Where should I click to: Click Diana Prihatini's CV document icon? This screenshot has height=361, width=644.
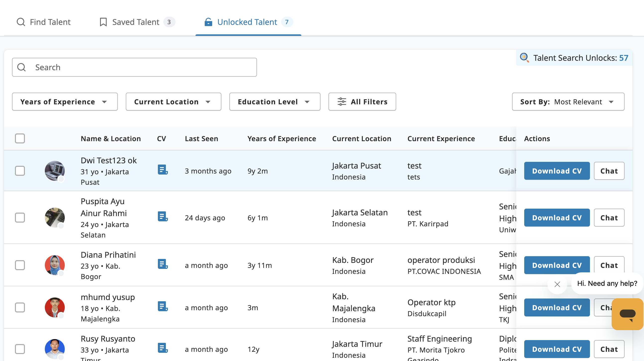[x=163, y=264]
